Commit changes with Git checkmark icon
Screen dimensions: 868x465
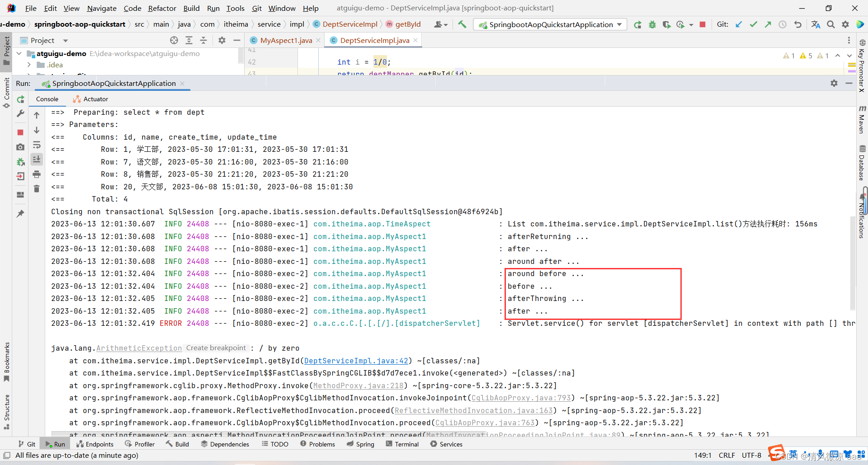point(753,24)
